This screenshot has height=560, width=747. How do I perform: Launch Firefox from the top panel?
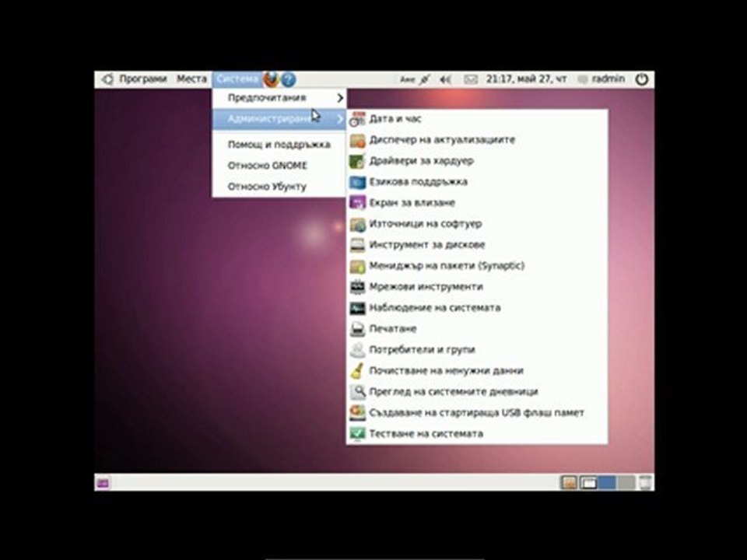271,79
